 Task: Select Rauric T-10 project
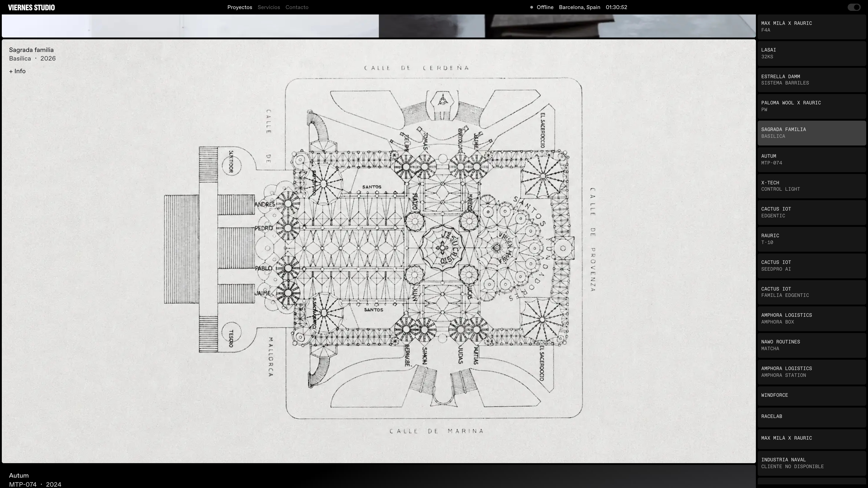pyautogui.click(x=811, y=239)
